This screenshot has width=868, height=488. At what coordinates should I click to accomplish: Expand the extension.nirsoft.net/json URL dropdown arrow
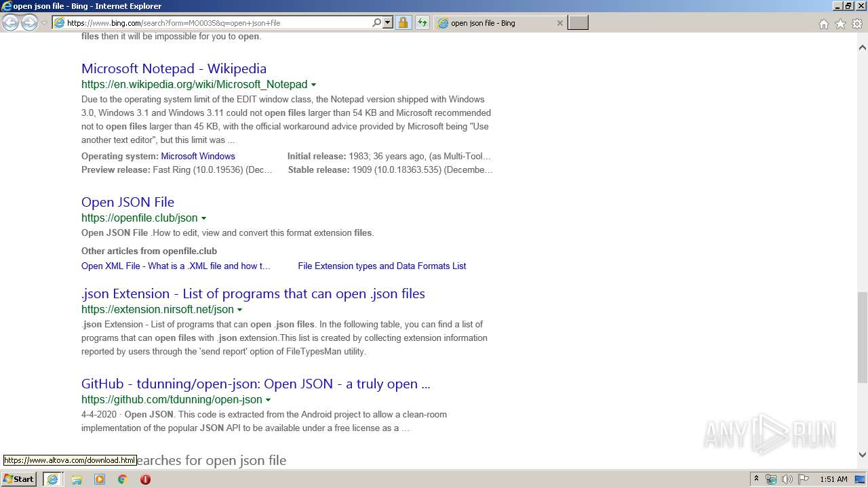pyautogui.click(x=239, y=310)
